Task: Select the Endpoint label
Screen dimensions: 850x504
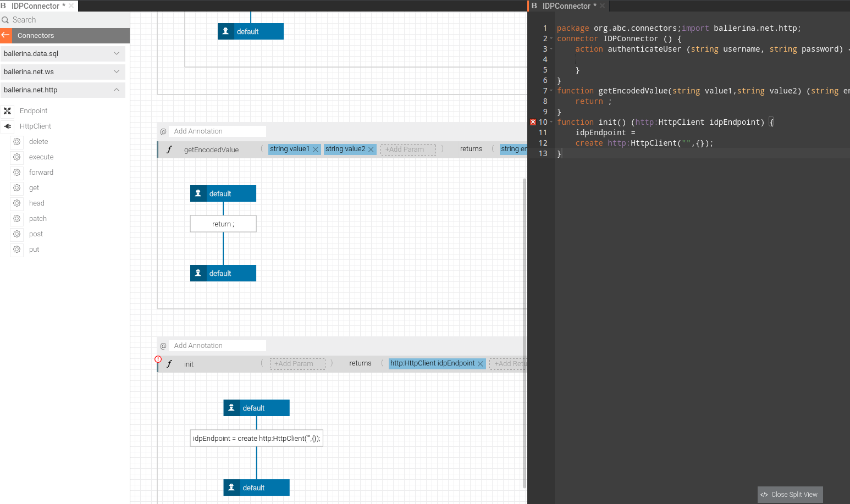Action: [x=34, y=111]
